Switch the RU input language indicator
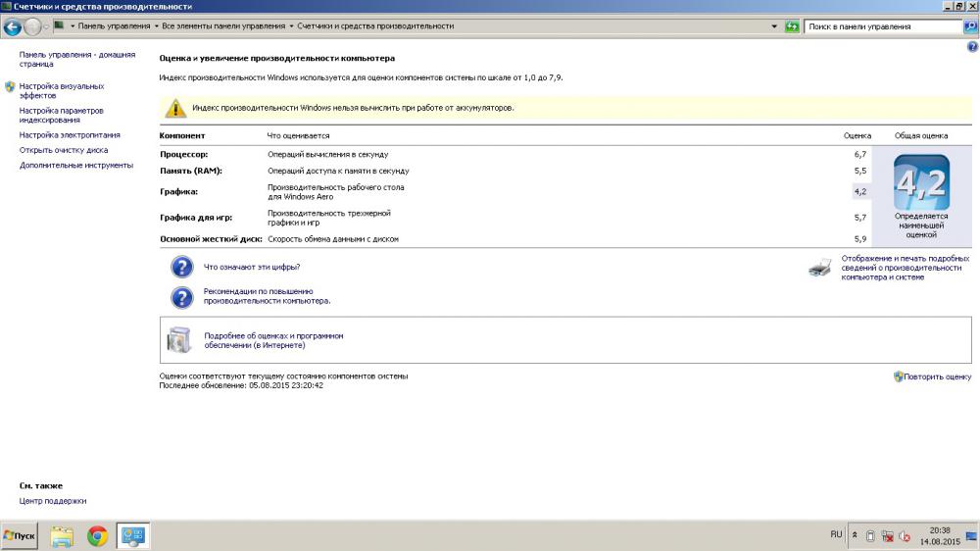 836,534
